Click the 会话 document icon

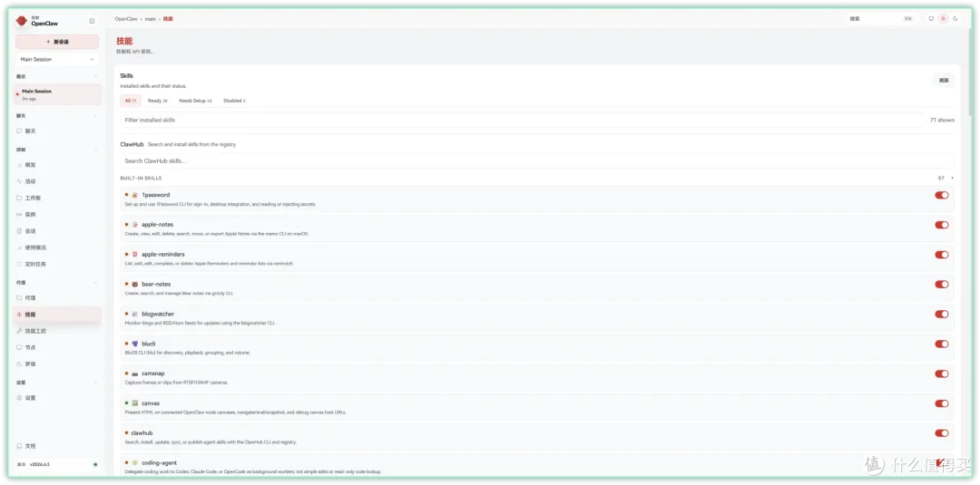pos(19,231)
